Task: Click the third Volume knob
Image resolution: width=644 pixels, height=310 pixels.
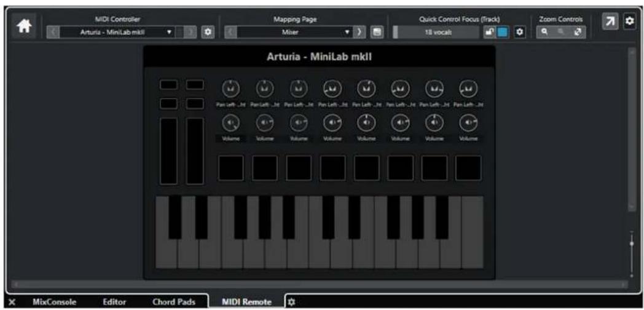Action: pyautogui.click(x=298, y=122)
